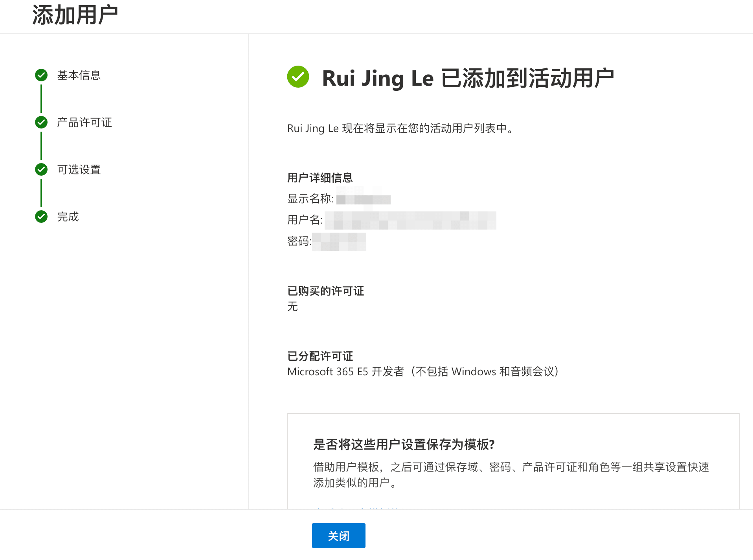Open the 产品许可证 step label
Screen dimensions: 753x560
84,122
